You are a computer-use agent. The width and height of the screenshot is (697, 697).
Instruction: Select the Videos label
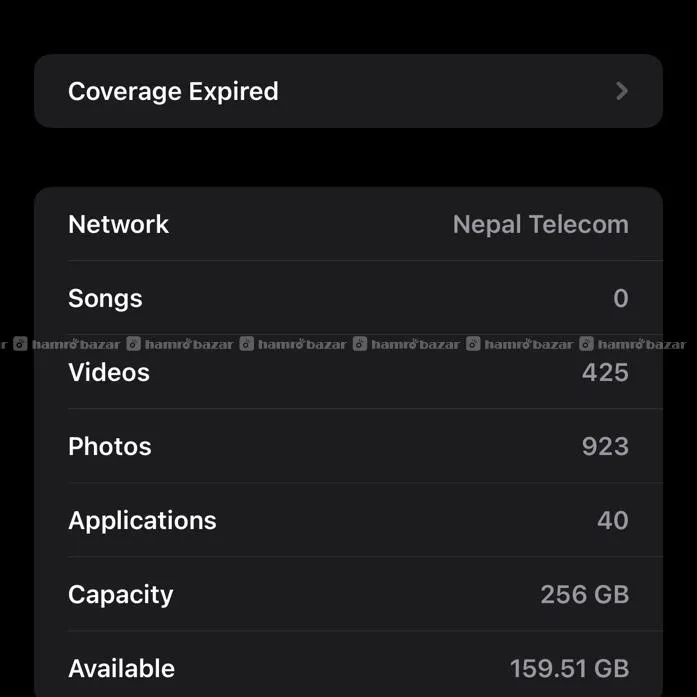pyautogui.click(x=109, y=372)
